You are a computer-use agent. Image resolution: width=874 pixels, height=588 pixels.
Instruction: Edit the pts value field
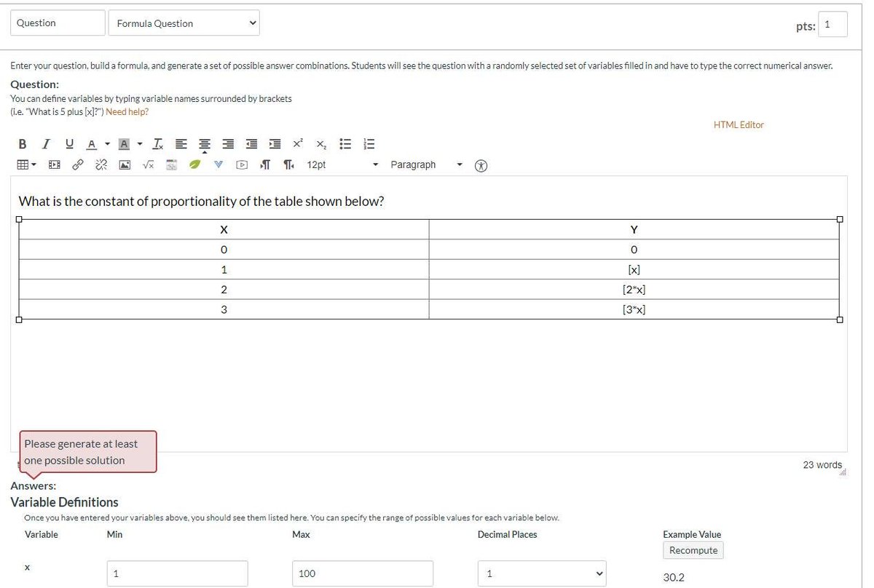pyautogui.click(x=832, y=25)
